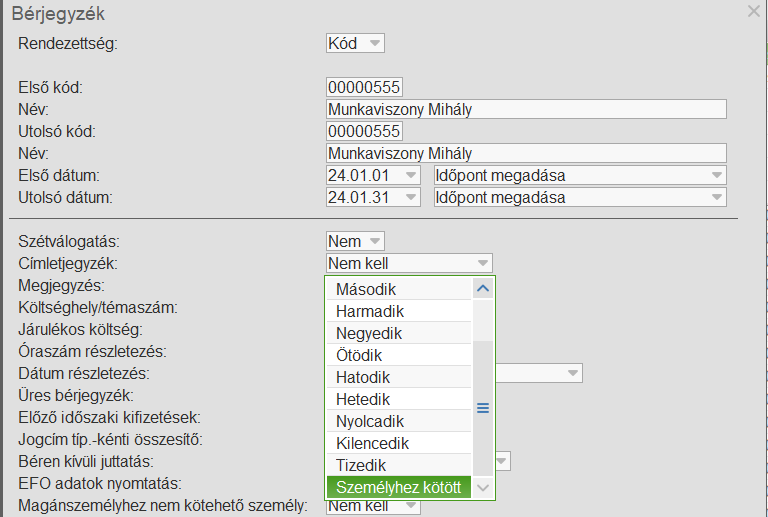Select the Személyhez kötött option
This screenshot has height=517, width=768.
click(x=398, y=487)
